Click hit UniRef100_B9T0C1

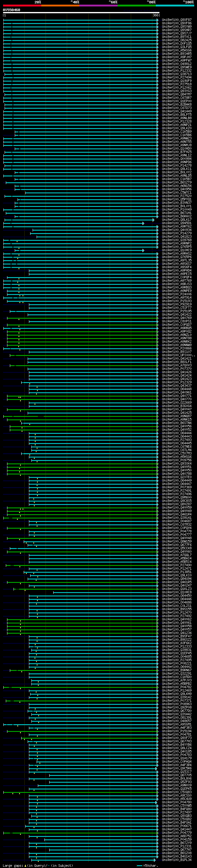point(177,37)
